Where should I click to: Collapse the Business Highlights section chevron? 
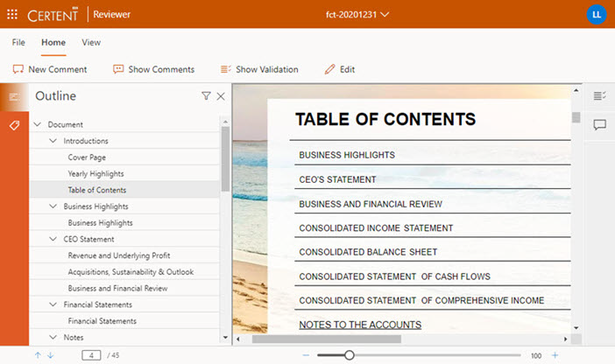pyautogui.click(x=53, y=206)
